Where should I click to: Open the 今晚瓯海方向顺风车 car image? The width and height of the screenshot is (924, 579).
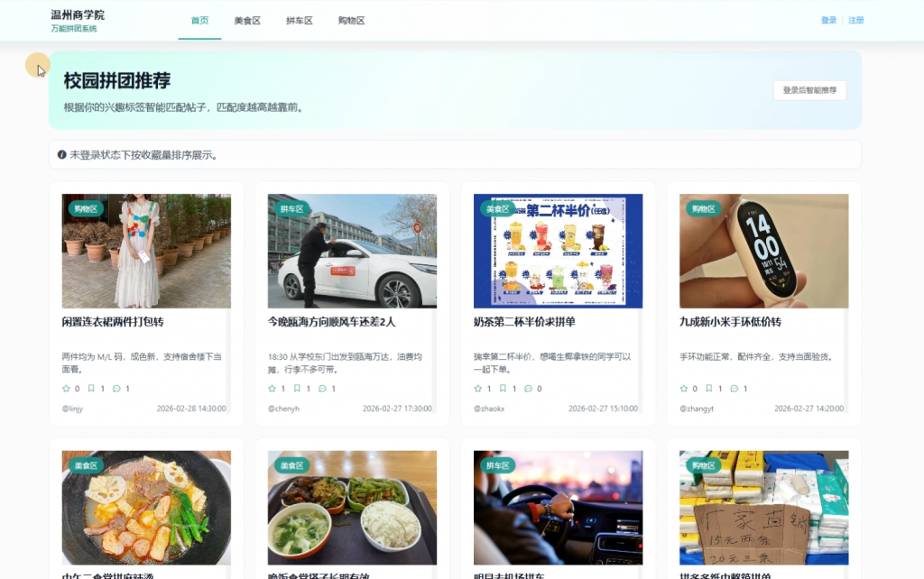352,251
